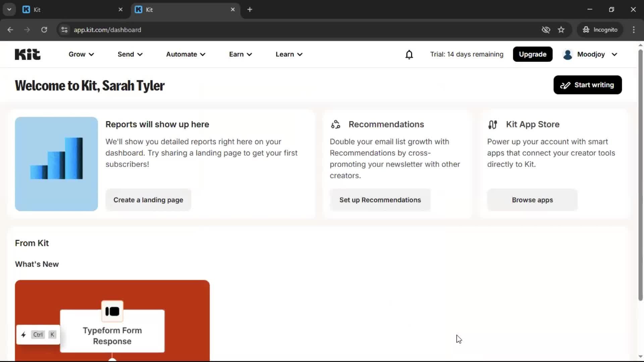
Task: Click the pencil icon inside Start writing
Action: pos(565,85)
